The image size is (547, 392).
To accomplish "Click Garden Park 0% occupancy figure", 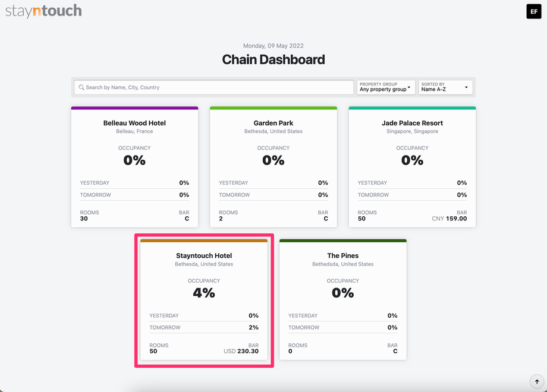I will [x=273, y=160].
